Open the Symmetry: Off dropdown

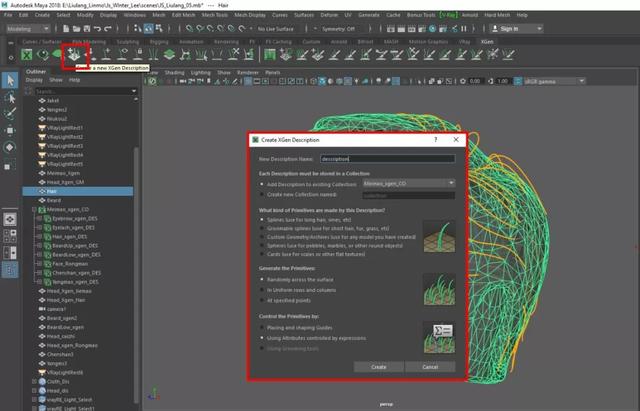coord(338,29)
